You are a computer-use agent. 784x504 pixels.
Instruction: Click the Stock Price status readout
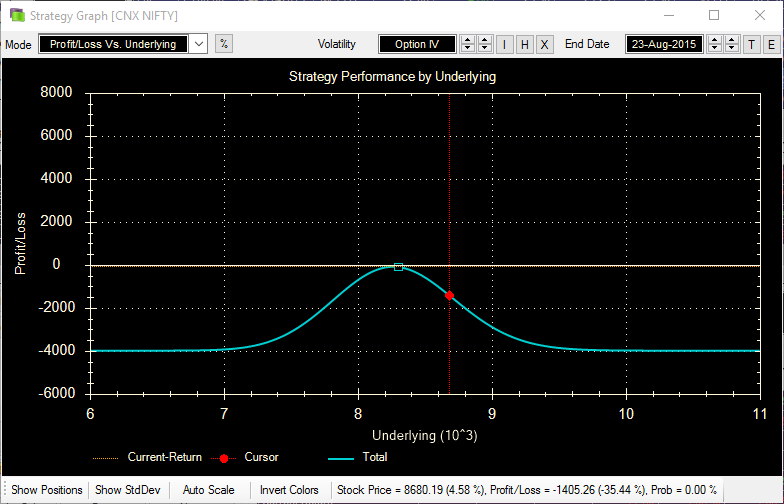tap(526, 490)
